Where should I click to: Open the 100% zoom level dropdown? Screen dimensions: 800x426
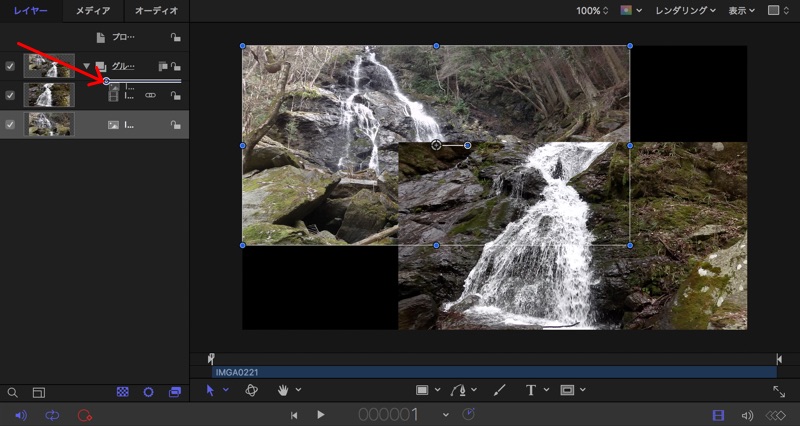592,11
